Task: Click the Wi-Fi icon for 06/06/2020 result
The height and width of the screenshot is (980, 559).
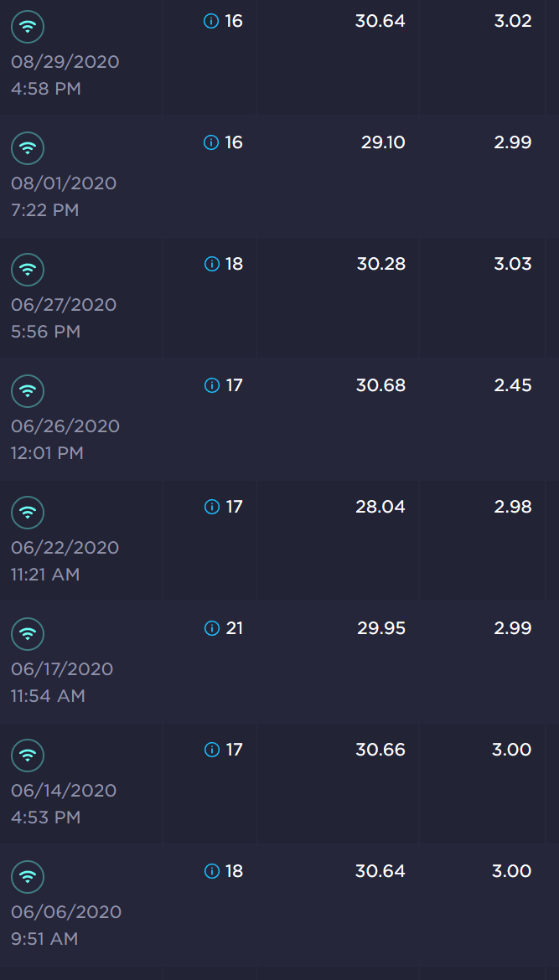Action: [28, 877]
